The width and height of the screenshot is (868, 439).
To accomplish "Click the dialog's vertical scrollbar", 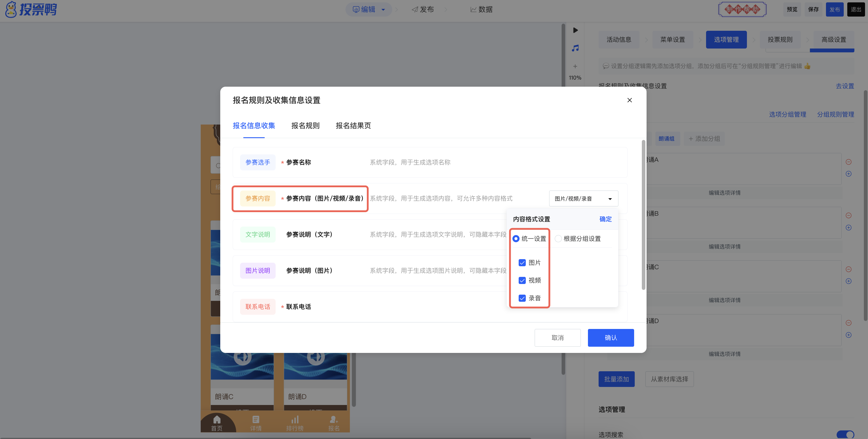I will 643,215.
